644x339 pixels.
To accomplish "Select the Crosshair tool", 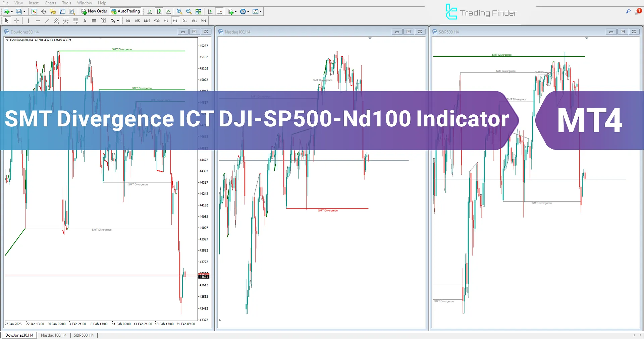I will (x=16, y=21).
